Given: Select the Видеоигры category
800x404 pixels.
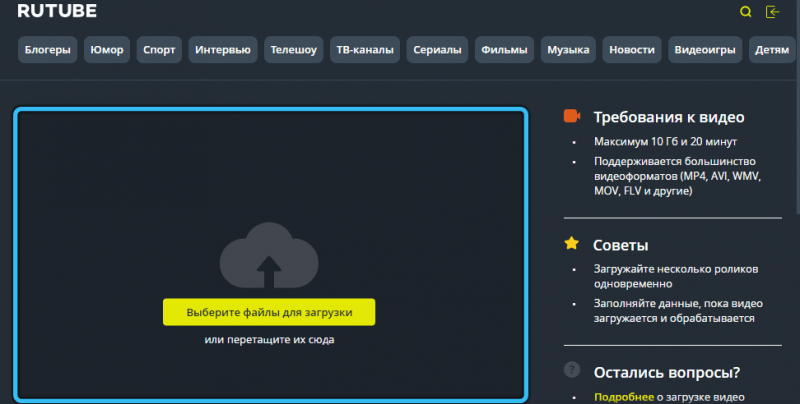Looking at the screenshot, I should pos(705,49).
